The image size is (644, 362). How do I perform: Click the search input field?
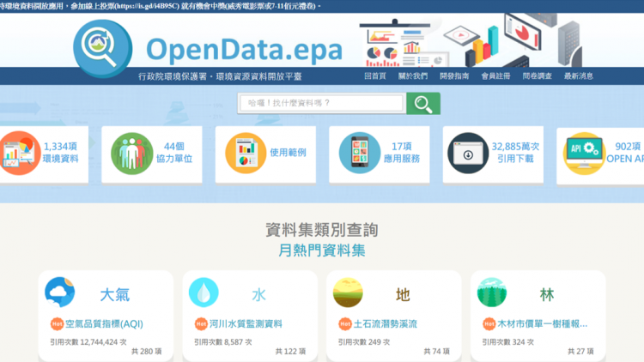322,103
